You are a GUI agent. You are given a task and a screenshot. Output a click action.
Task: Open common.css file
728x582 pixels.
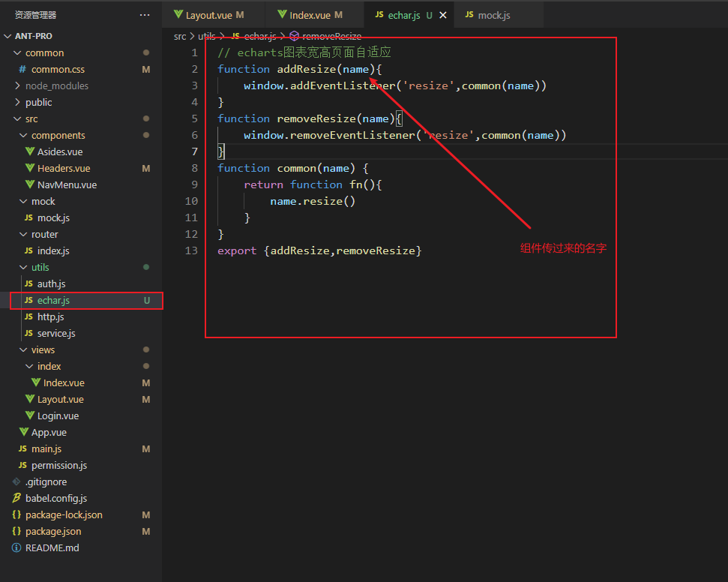81,69
